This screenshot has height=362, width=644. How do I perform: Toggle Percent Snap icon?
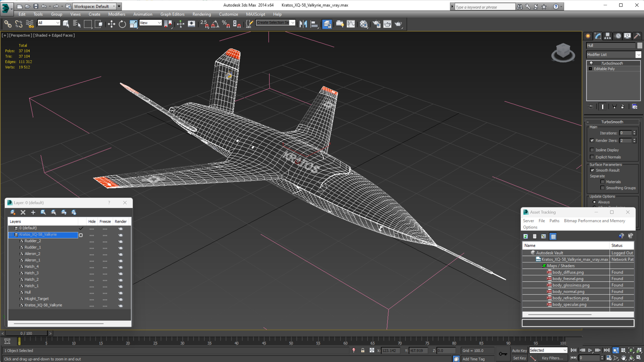pos(226,24)
